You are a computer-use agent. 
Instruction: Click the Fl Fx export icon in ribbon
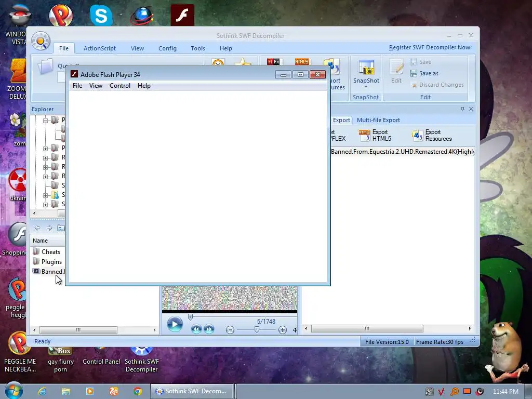click(x=274, y=62)
